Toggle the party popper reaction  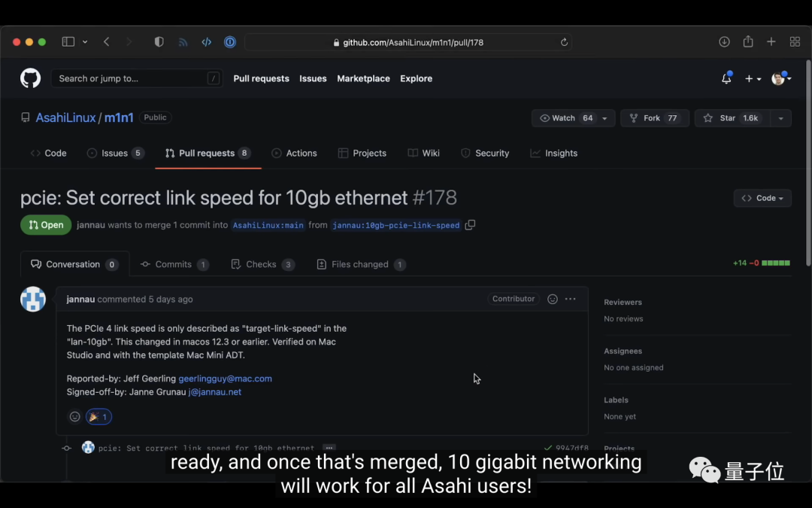98,417
